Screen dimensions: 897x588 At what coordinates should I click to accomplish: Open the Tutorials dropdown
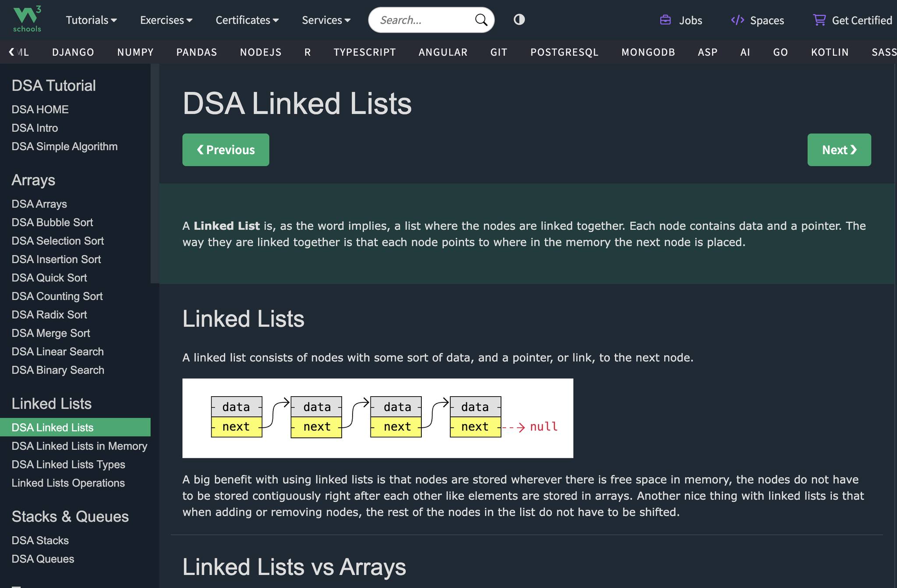(91, 20)
